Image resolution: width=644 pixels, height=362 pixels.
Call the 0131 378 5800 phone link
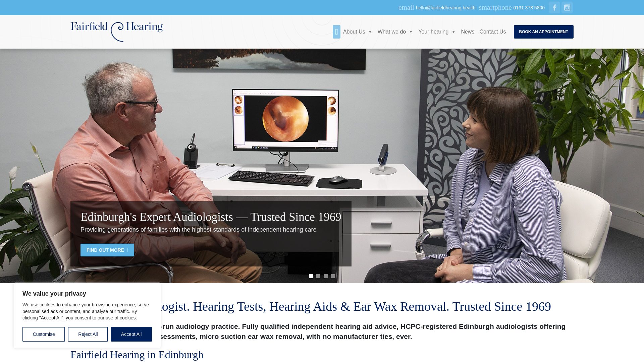pos(529,8)
